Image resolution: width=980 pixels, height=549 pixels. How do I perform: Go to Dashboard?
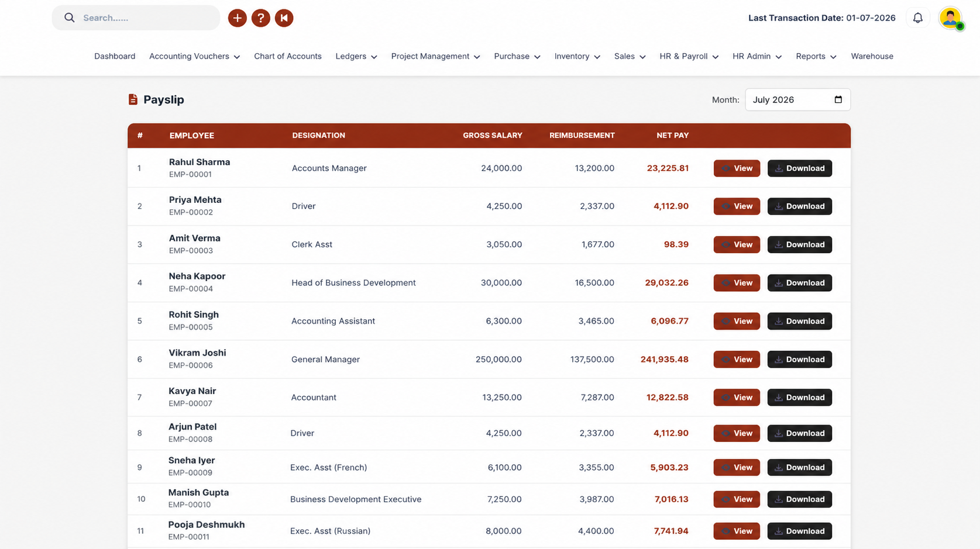pos(115,57)
